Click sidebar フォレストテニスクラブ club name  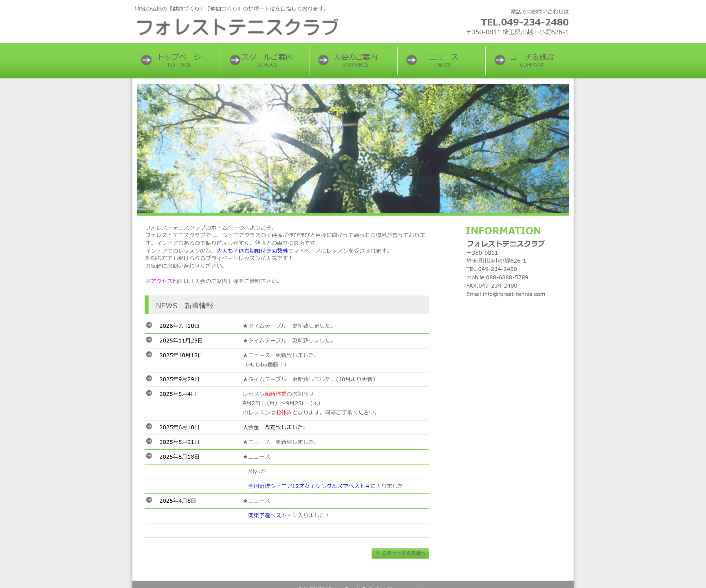[x=506, y=244]
